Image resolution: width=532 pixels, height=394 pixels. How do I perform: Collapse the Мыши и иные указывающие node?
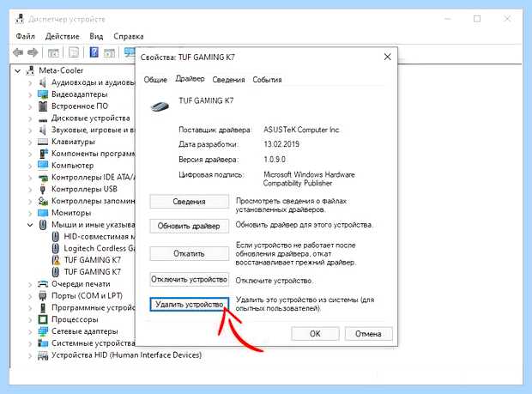[30, 225]
